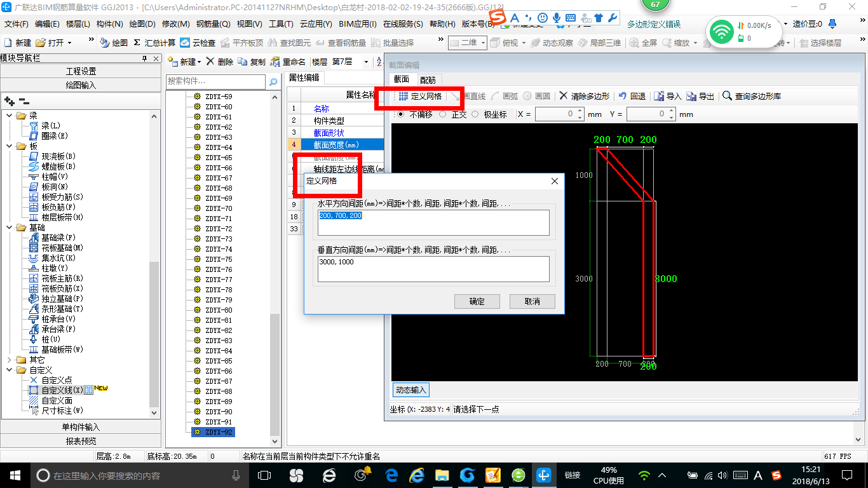Image resolution: width=868 pixels, height=488 pixels.
Task: Click the 确定 button in dialog
Action: click(x=477, y=301)
